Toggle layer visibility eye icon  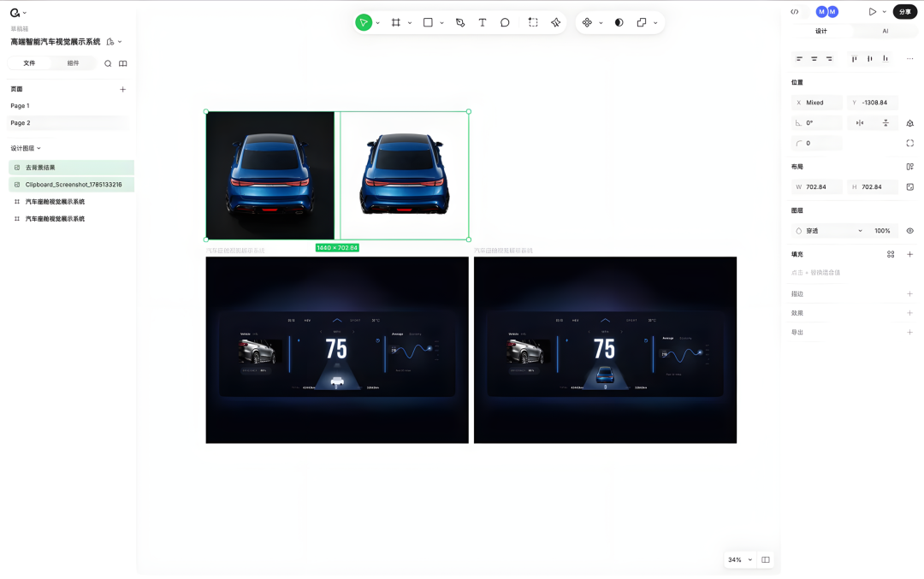click(x=909, y=231)
